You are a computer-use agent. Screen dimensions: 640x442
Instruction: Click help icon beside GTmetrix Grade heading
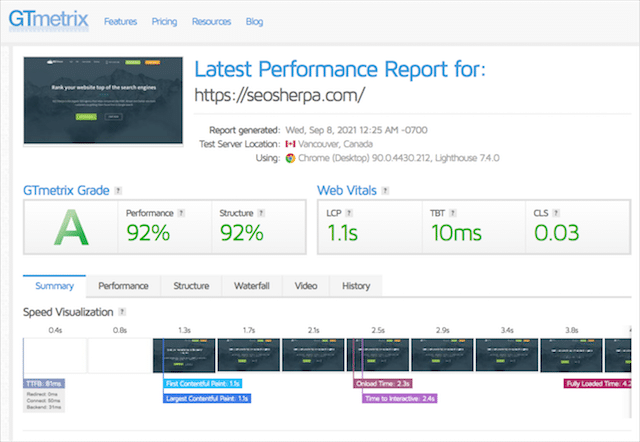coord(119,190)
